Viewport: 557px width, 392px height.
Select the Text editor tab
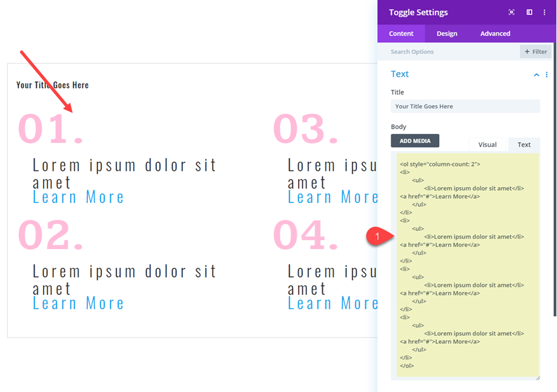pyautogui.click(x=523, y=144)
